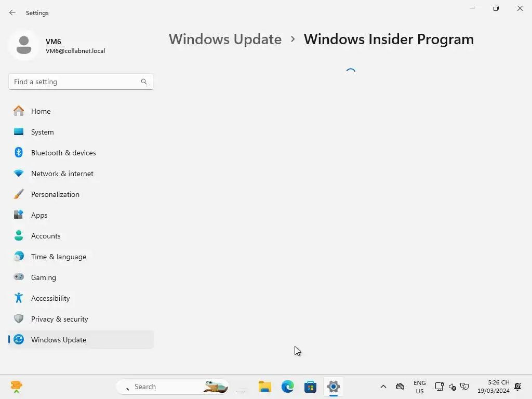This screenshot has height=399, width=532.
Task: Click the Windows Update sync icon
Action: tap(19, 339)
